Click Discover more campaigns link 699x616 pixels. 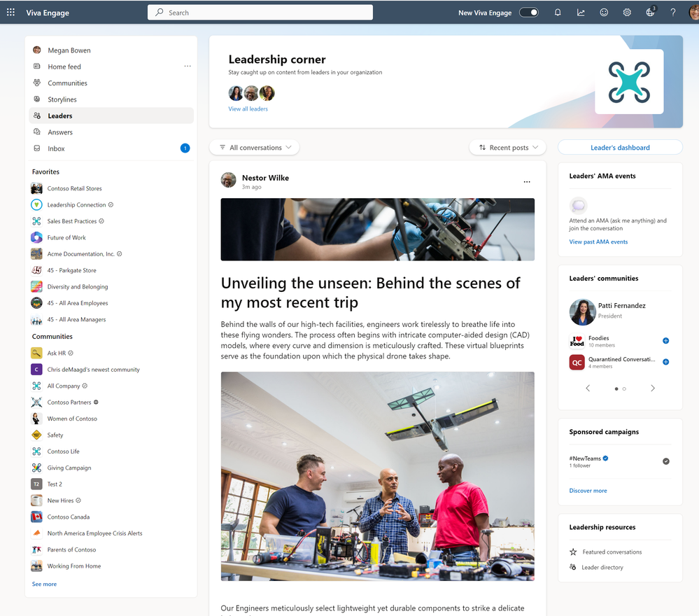[588, 491]
